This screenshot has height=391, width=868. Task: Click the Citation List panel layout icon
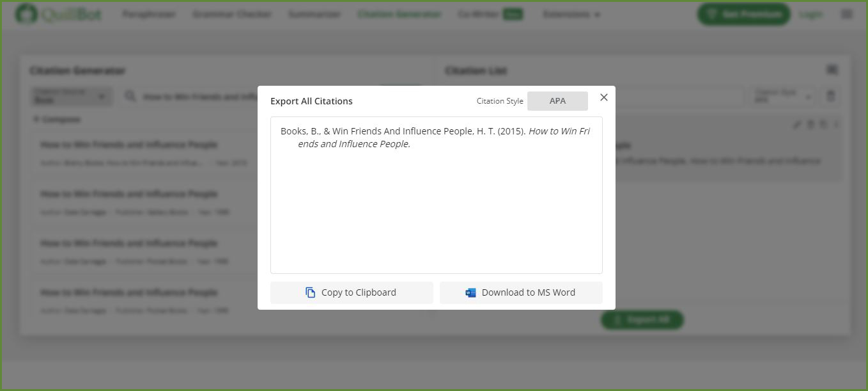832,70
